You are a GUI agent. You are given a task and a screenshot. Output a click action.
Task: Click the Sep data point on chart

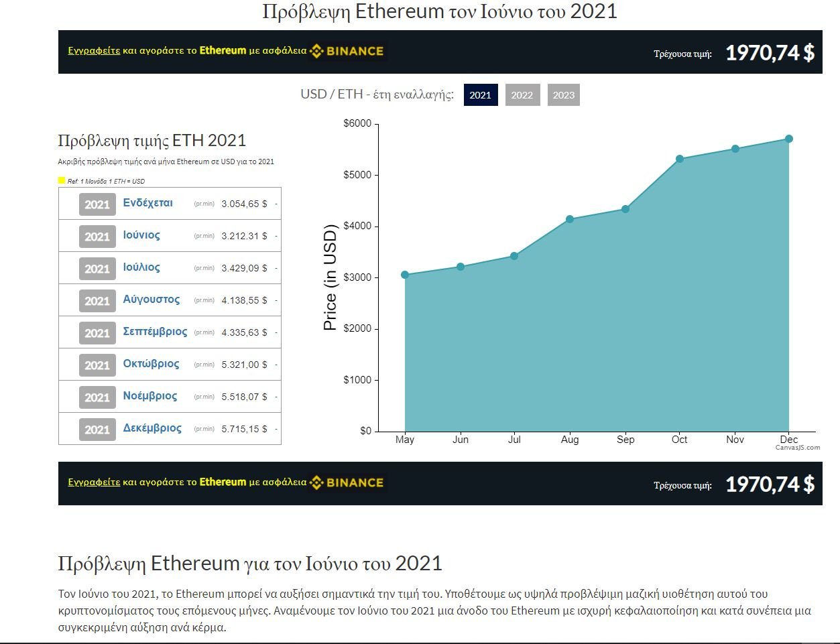625,209
